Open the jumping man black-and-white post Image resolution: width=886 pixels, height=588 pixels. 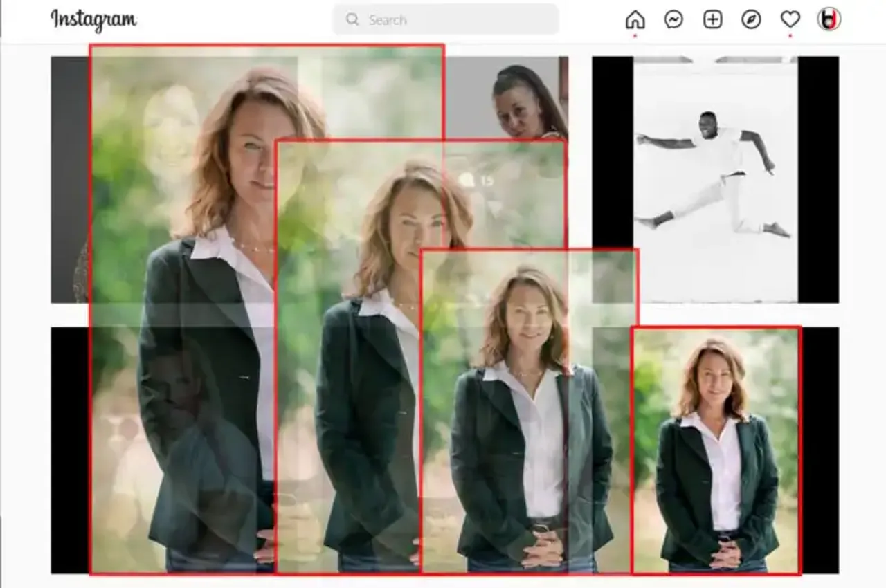pos(715,180)
